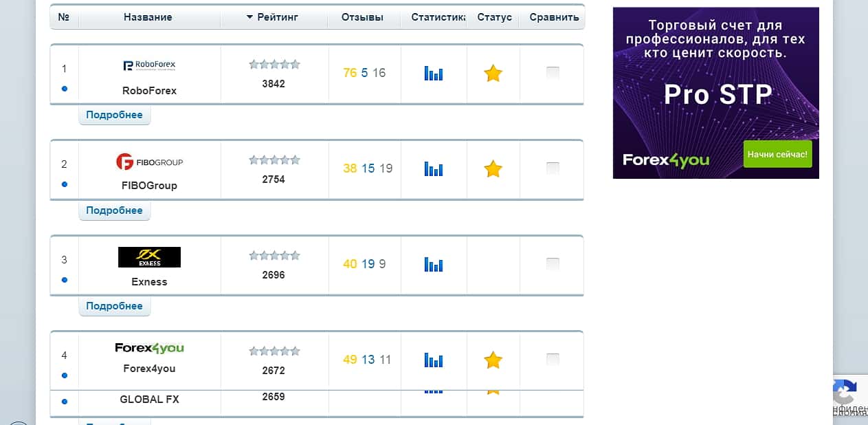Expand Подробнее under RoboForex
This screenshot has height=425, width=868.
coord(114,115)
